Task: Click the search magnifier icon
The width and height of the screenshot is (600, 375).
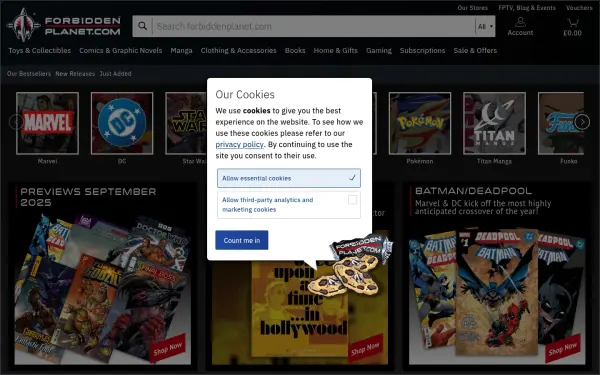Action: coord(142,26)
